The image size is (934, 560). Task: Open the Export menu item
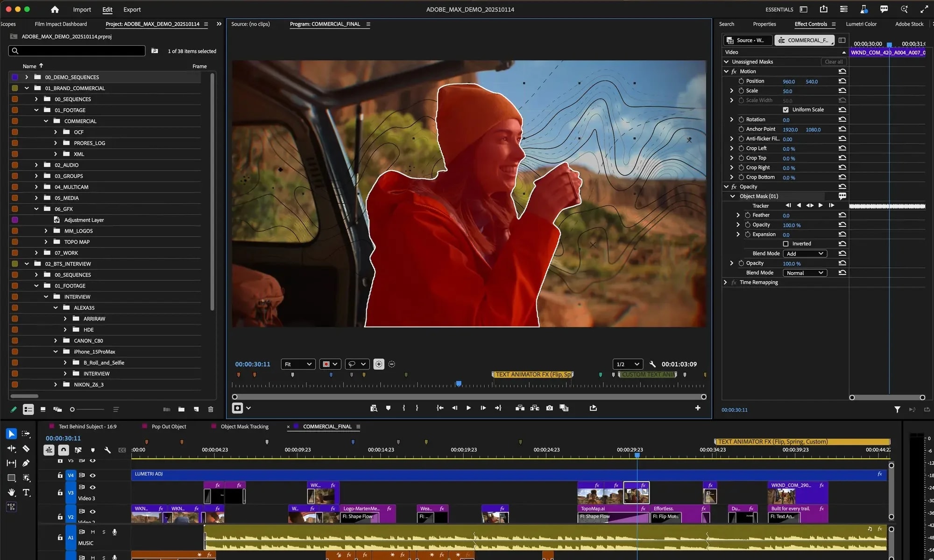[132, 9]
